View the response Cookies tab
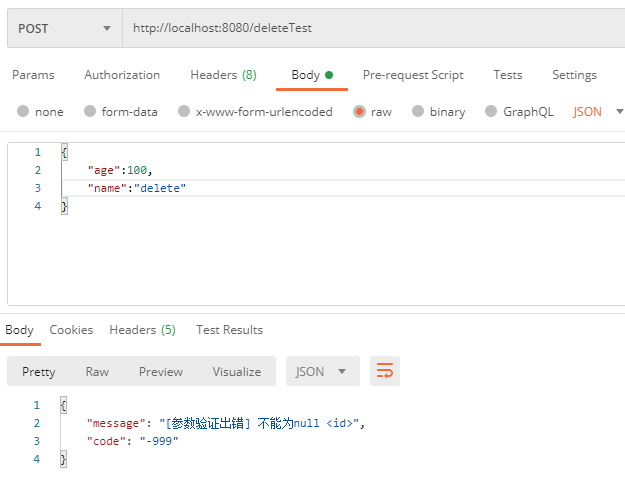 pos(71,330)
